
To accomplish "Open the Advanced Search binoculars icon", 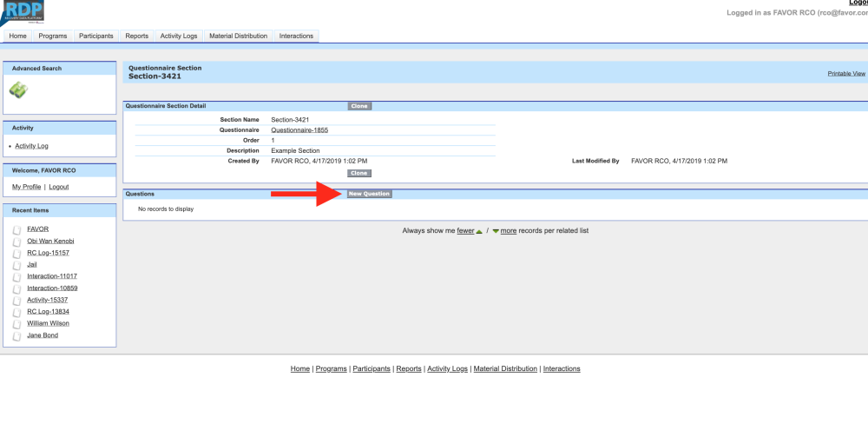I will tap(19, 89).
